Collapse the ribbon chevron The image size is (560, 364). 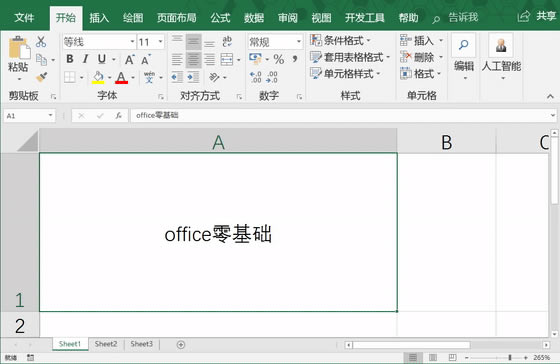(550, 96)
